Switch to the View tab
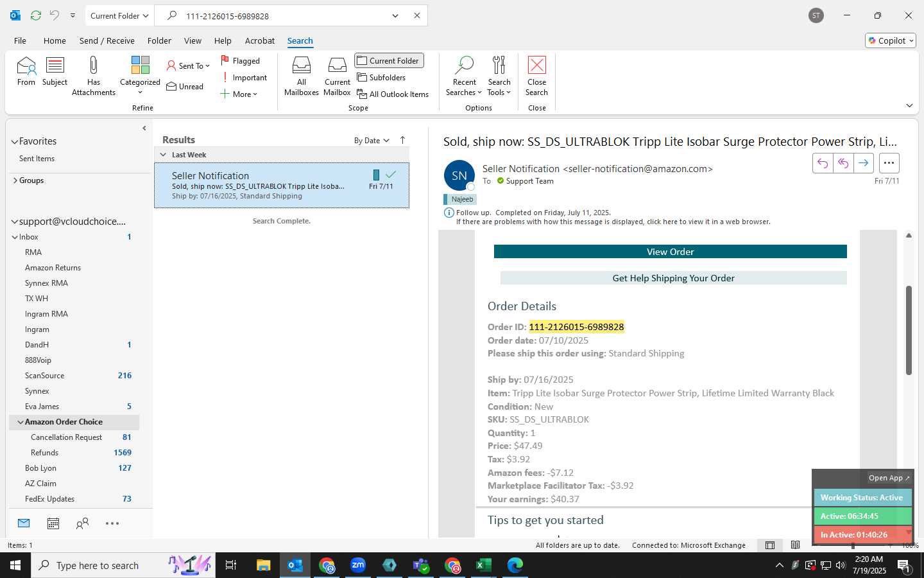This screenshot has width=924, height=578. point(193,40)
